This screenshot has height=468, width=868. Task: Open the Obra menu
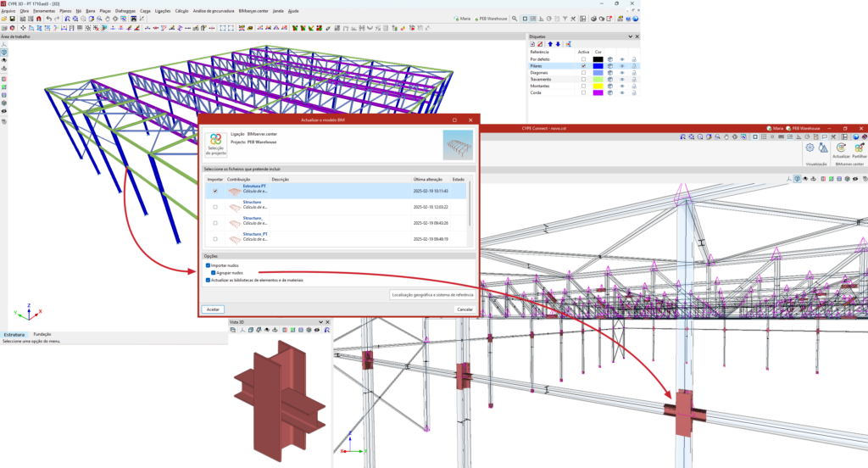click(25, 11)
